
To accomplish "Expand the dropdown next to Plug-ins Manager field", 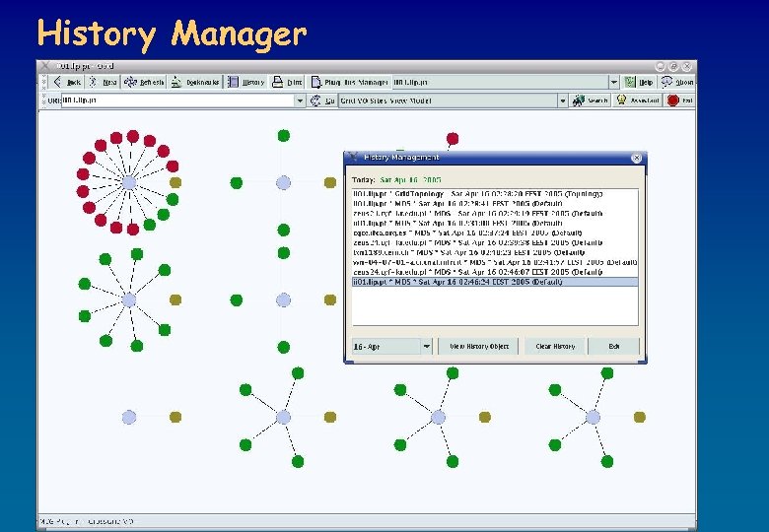I will point(614,83).
